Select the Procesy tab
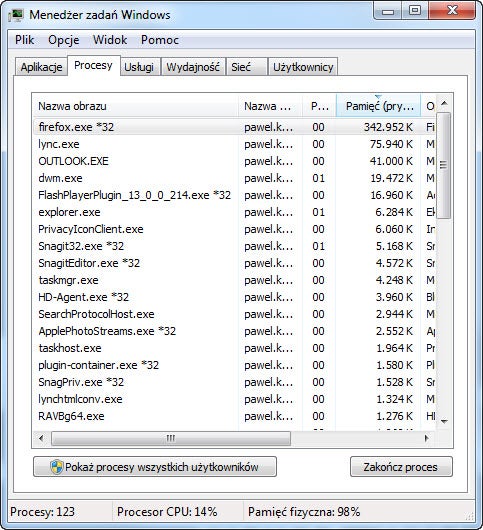This screenshot has width=483, height=530. 93,65
